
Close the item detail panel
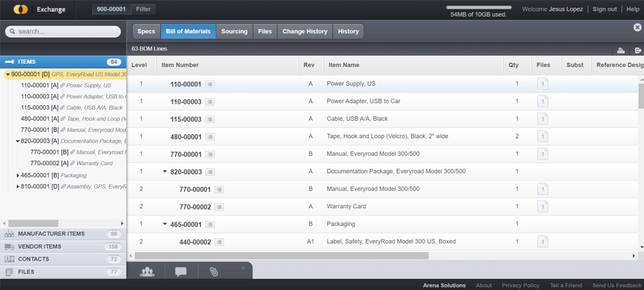[637, 27]
